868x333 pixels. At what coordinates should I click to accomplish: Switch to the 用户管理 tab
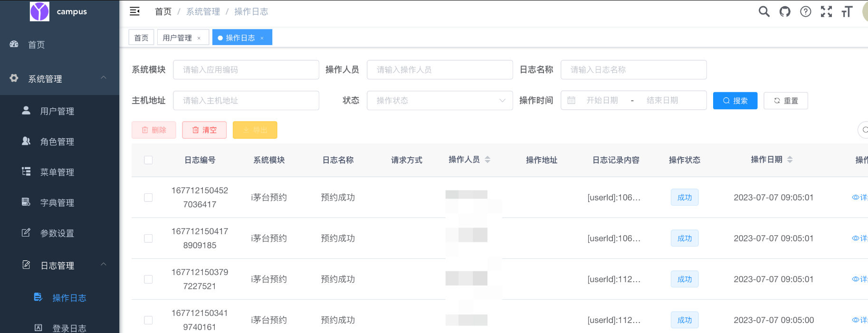177,38
